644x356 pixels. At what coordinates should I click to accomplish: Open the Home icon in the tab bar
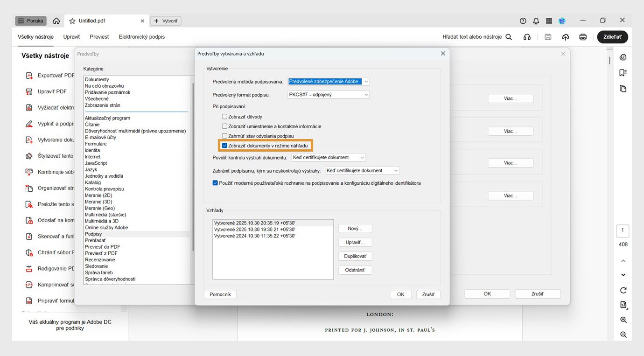(x=56, y=21)
